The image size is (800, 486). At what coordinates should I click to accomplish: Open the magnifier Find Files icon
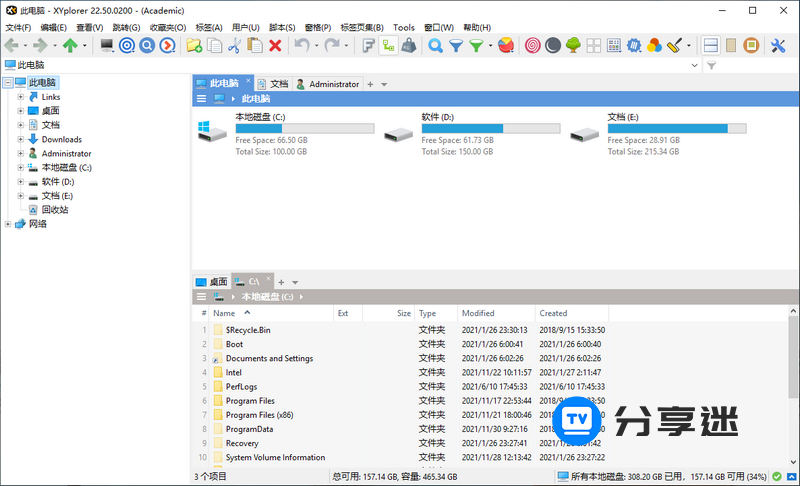435,45
